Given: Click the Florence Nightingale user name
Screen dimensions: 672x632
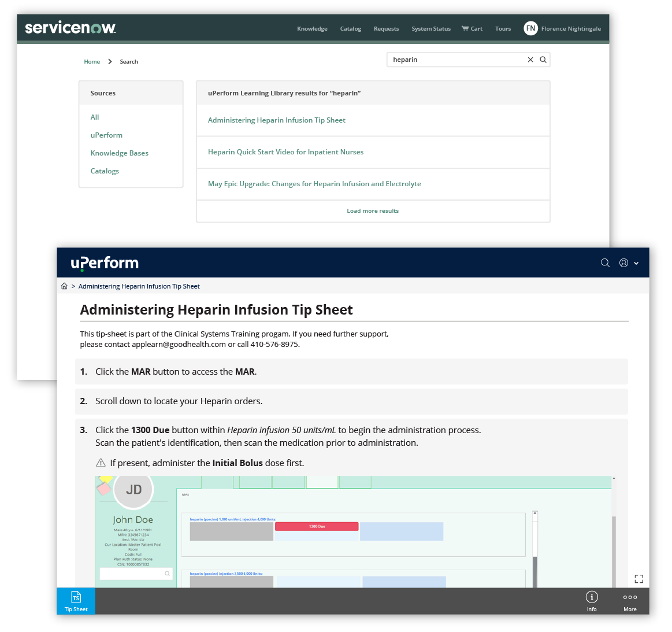Looking at the screenshot, I should [571, 29].
